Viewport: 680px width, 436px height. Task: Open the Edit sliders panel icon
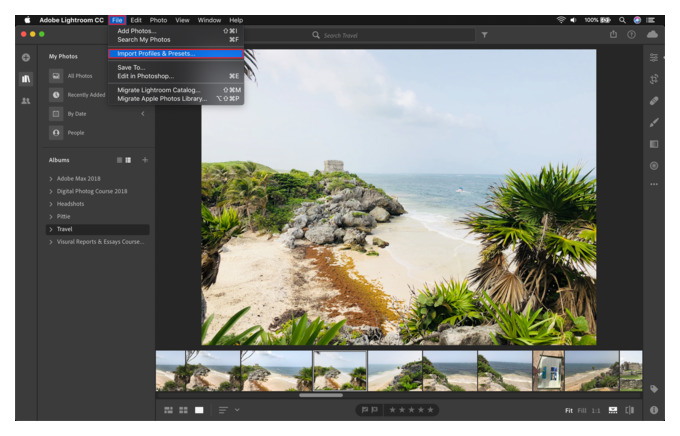pos(654,57)
